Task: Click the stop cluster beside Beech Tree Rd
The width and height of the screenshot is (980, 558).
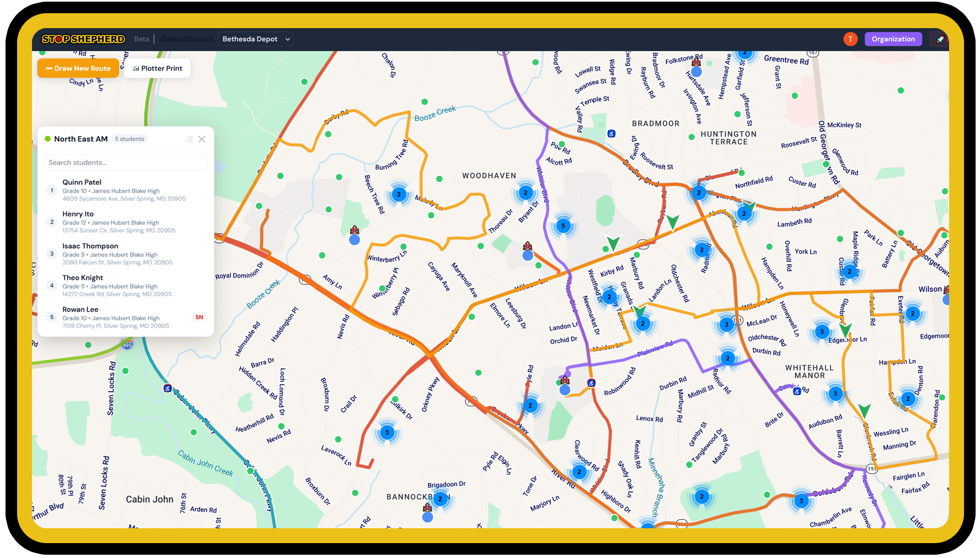Action: (399, 194)
